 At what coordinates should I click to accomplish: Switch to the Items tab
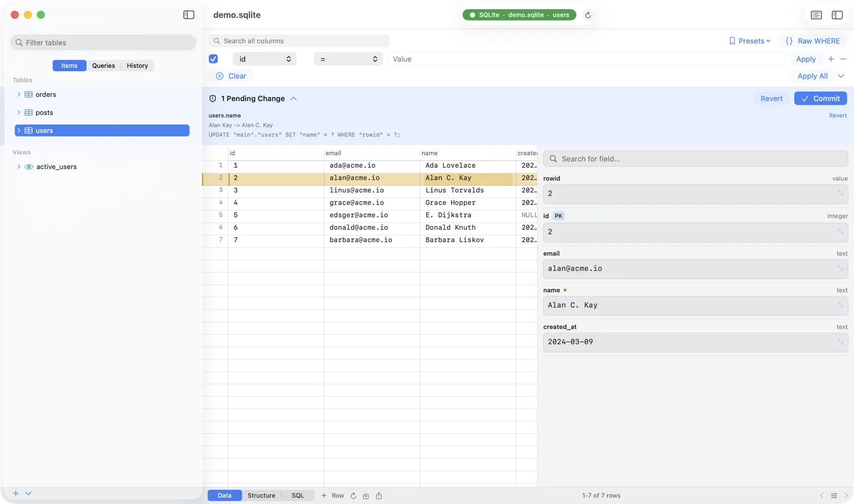coord(69,66)
